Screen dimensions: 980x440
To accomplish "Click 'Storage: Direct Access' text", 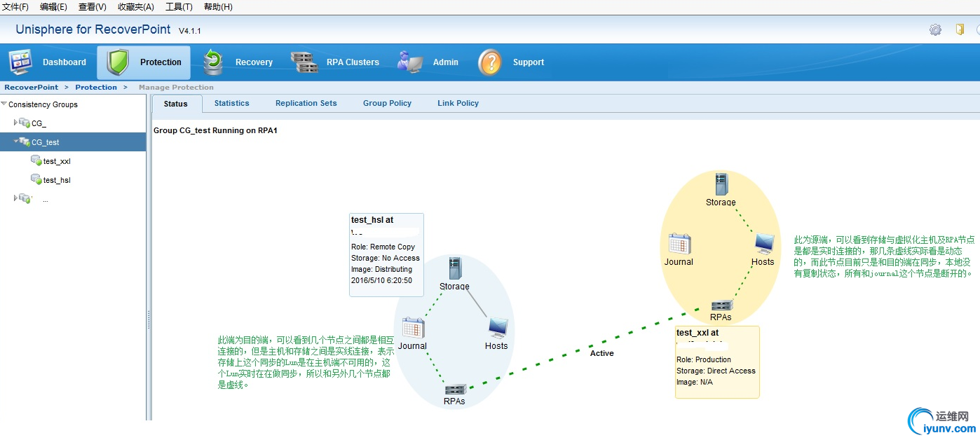I will pos(716,371).
